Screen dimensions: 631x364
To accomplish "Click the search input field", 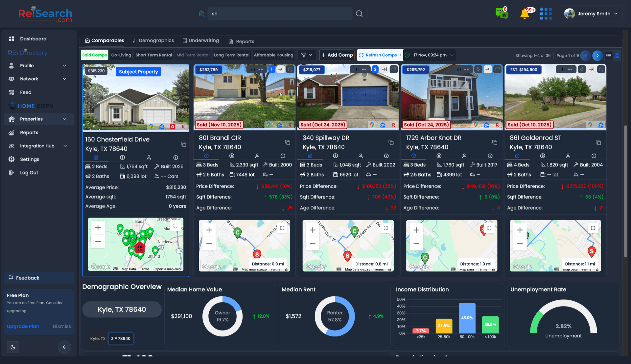I will click(x=280, y=14).
